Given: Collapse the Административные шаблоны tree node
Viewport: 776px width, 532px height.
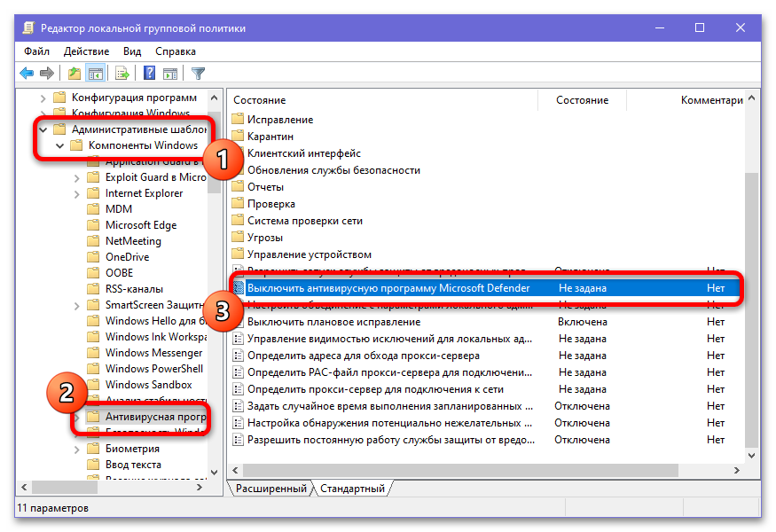Looking at the screenshot, I should [43, 129].
